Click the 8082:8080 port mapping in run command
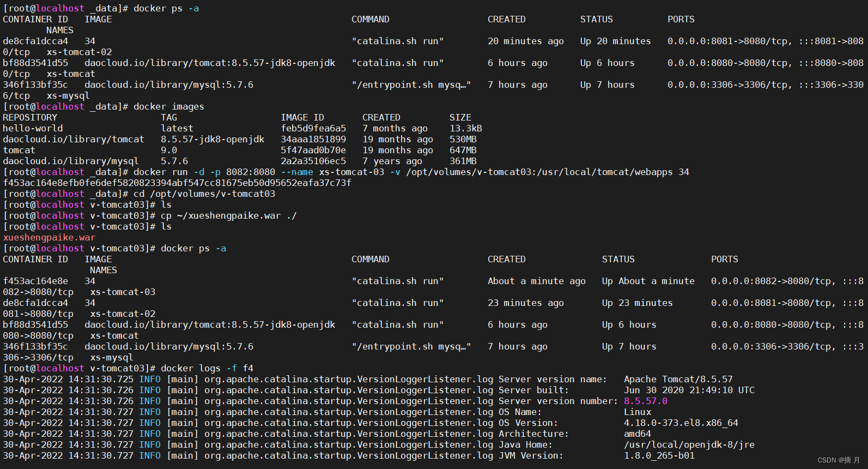Screen dimensions: 868x469 coord(251,172)
